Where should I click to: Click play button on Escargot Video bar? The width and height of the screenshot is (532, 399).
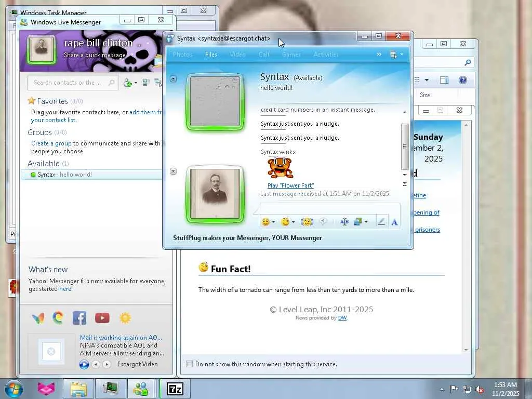click(x=84, y=364)
